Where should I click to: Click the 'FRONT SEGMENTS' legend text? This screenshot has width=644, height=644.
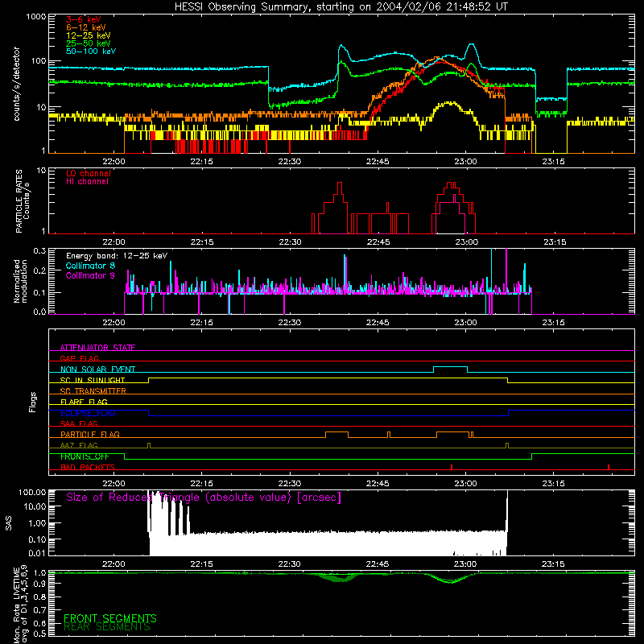110,618
